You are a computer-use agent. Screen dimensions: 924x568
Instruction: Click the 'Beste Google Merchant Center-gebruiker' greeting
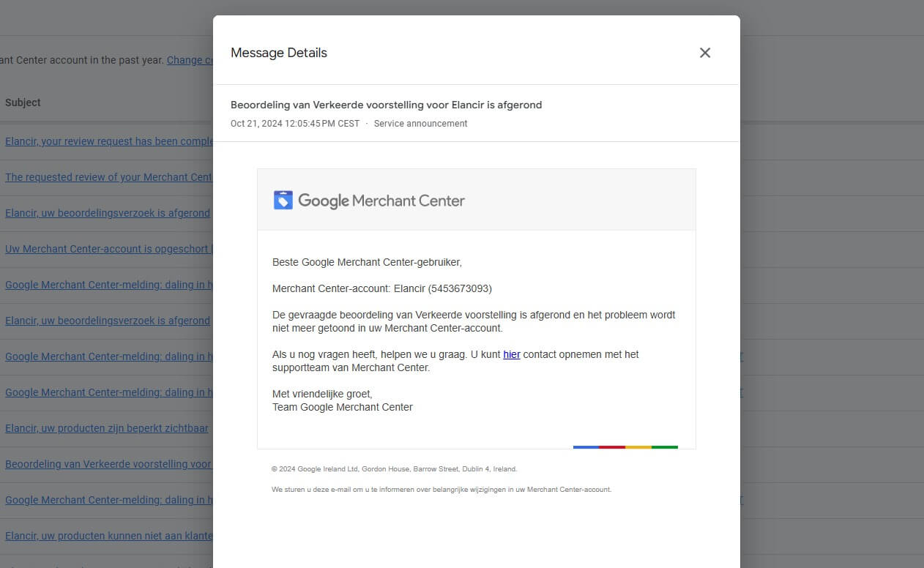point(367,262)
